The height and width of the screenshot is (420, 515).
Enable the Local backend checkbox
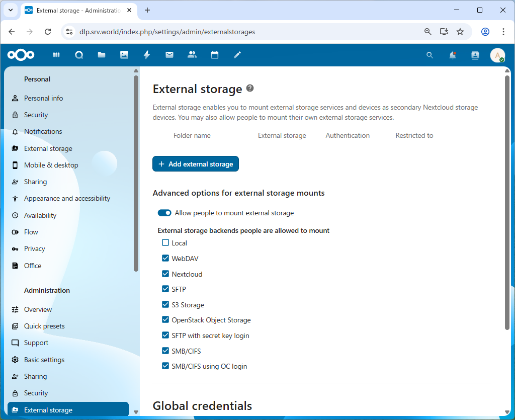pos(165,242)
